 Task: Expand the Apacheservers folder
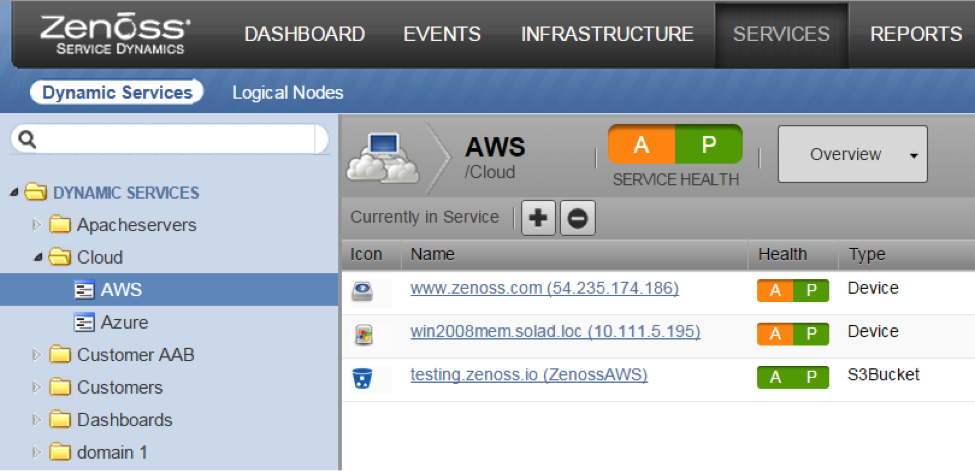[x=37, y=224]
